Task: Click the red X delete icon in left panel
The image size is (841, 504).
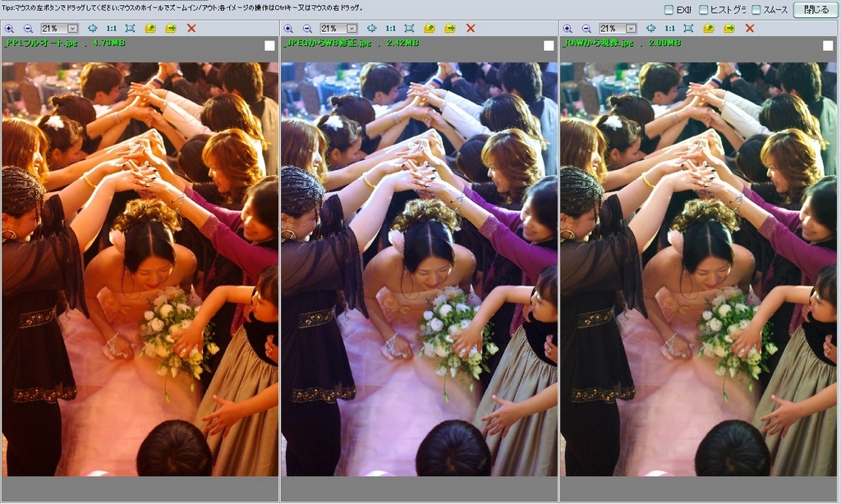Action: [191, 29]
